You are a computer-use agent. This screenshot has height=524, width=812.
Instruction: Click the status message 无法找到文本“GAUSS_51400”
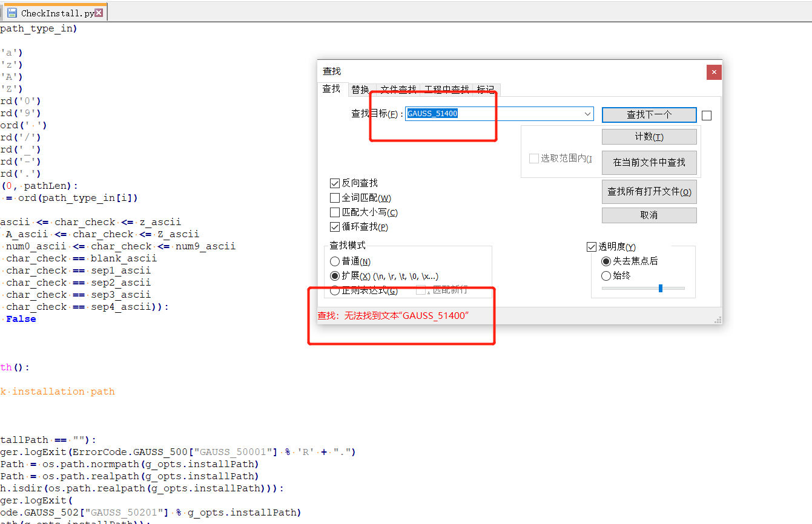pos(407,315)
